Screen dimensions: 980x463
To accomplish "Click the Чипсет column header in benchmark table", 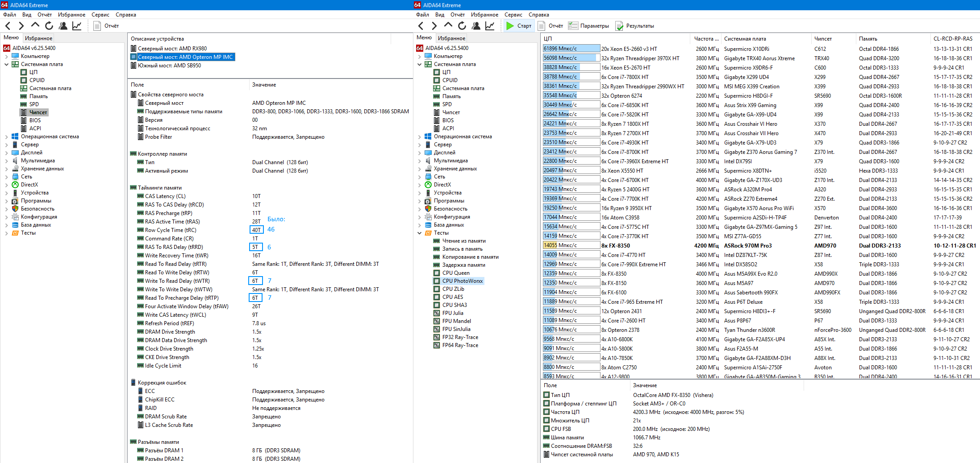I will click(833, 39).
